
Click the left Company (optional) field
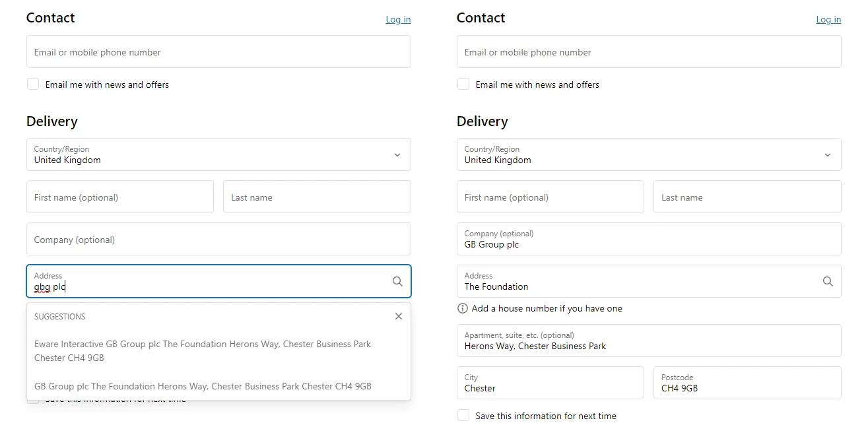click(x=218, y=240)
